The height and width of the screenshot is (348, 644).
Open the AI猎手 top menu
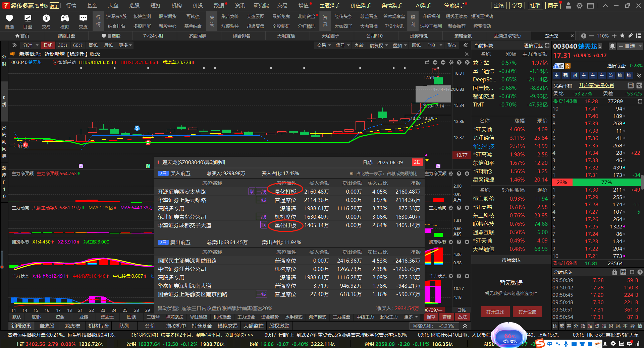(423, 5)
